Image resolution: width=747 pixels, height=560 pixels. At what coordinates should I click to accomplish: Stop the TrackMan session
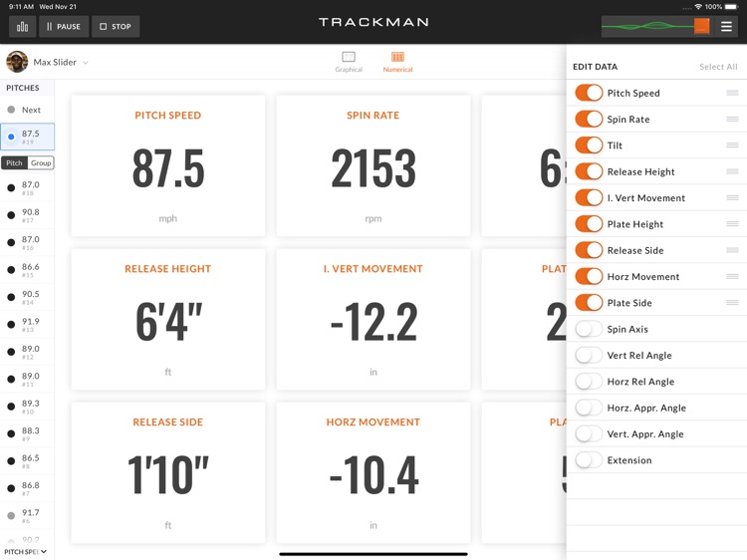116,27
